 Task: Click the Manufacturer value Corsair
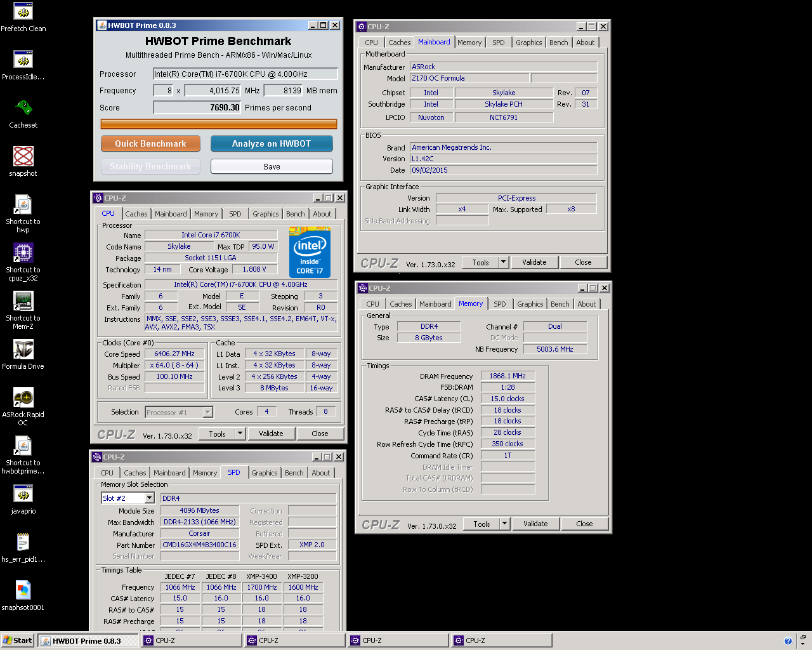point(200,534)
